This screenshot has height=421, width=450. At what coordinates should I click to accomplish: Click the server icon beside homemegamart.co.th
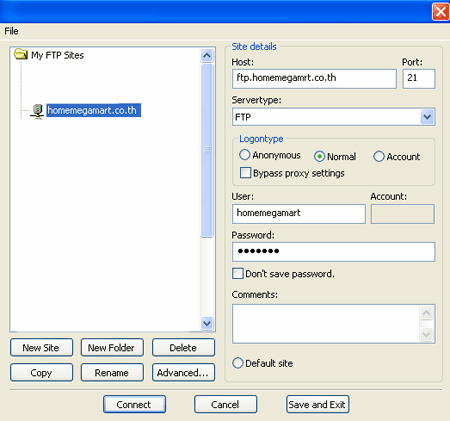coord(38,111)
